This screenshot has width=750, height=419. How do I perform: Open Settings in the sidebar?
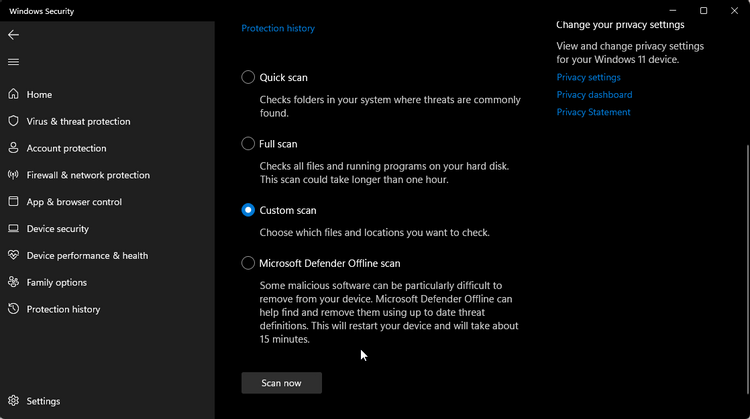(44, 401)
